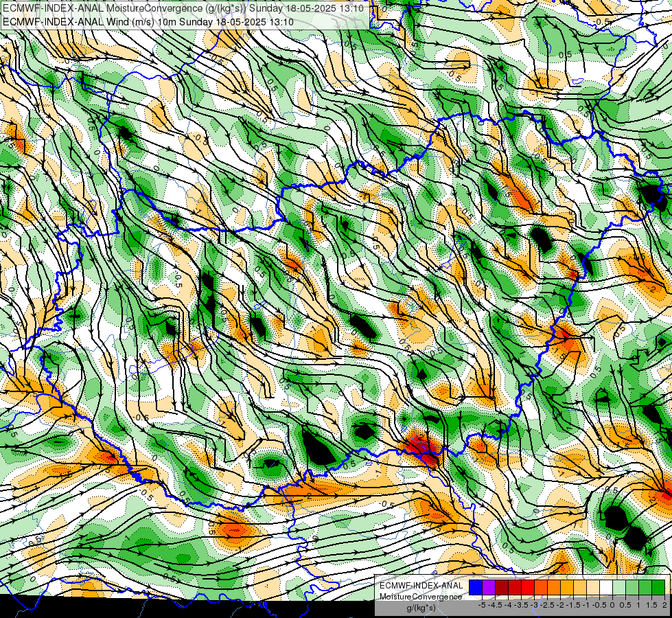Click the orange swatch between -2.5 and -2
This screenshot has width=672, height=618.
[554, 588]
